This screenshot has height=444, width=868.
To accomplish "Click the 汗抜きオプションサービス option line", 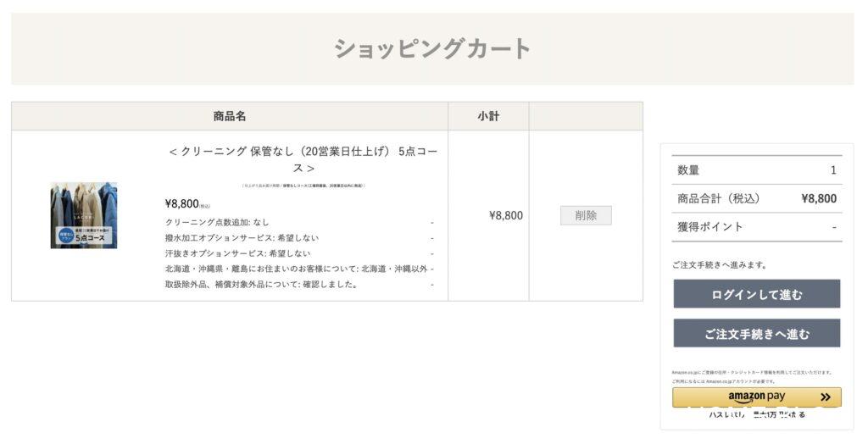I will coord(237,253).
